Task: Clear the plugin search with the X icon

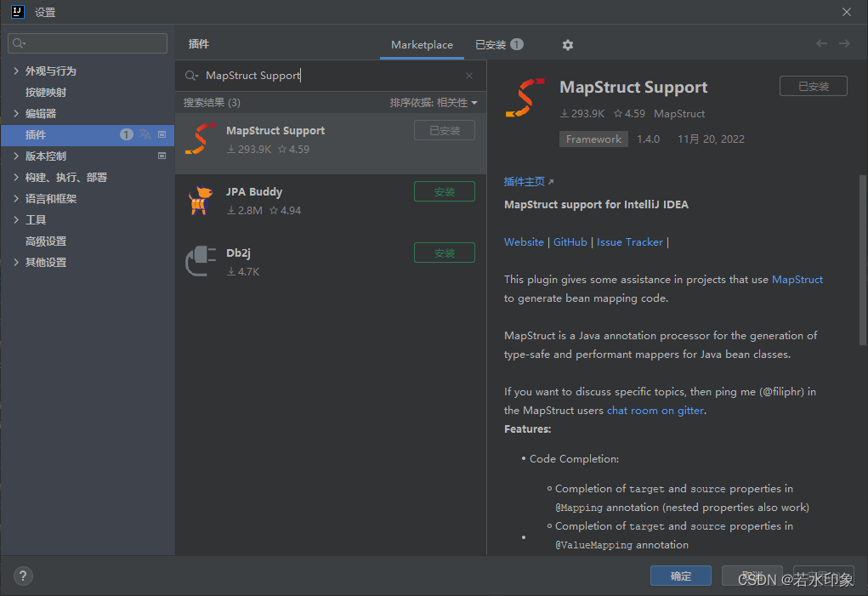Action: pos(468,76)
